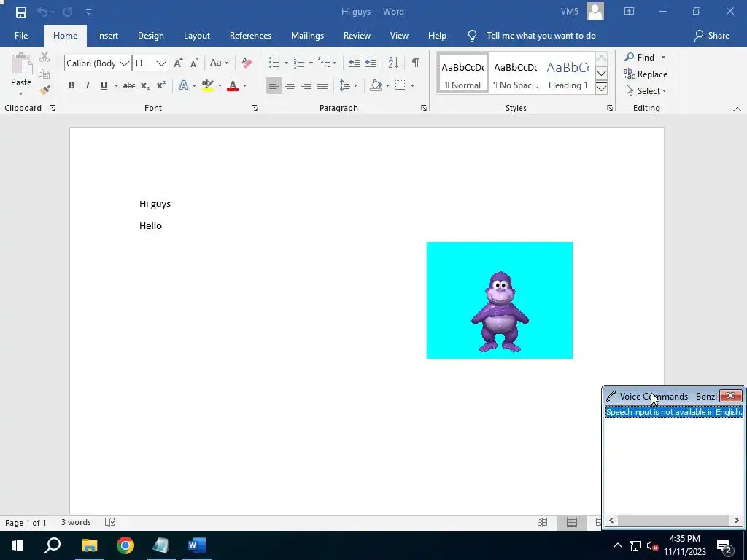Toggle bold formatting
This screenshot has width=747, height=560.
[71, 86]
